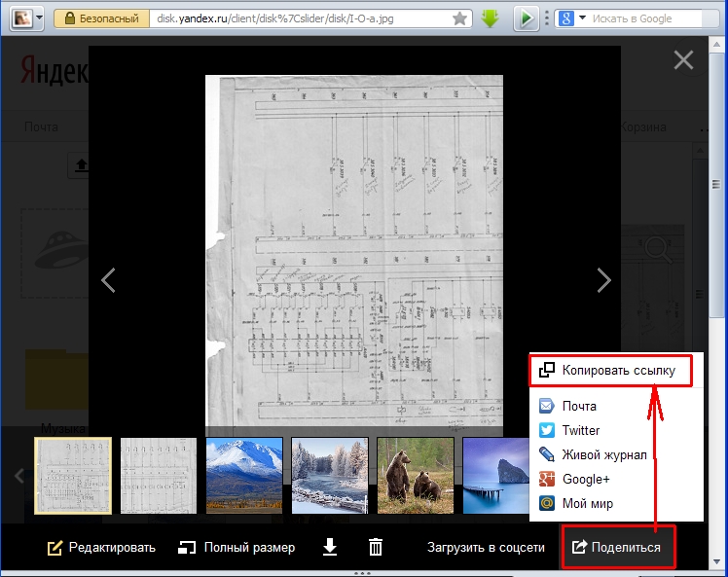The height and width of the screenshot is (577, 728).
Task: Select the mountain landscape thumbnail
Action: click(244, 475)
